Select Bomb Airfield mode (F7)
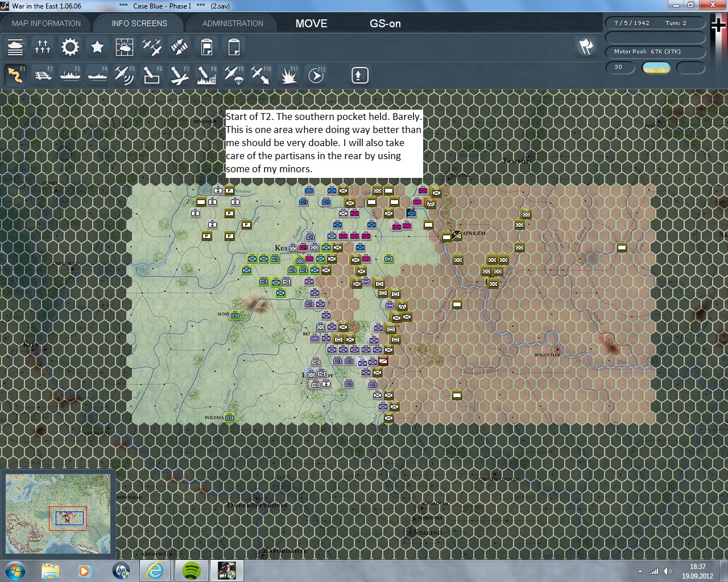Image resolution: width=728 pixels, height=582 pixels. coord(179,75)
